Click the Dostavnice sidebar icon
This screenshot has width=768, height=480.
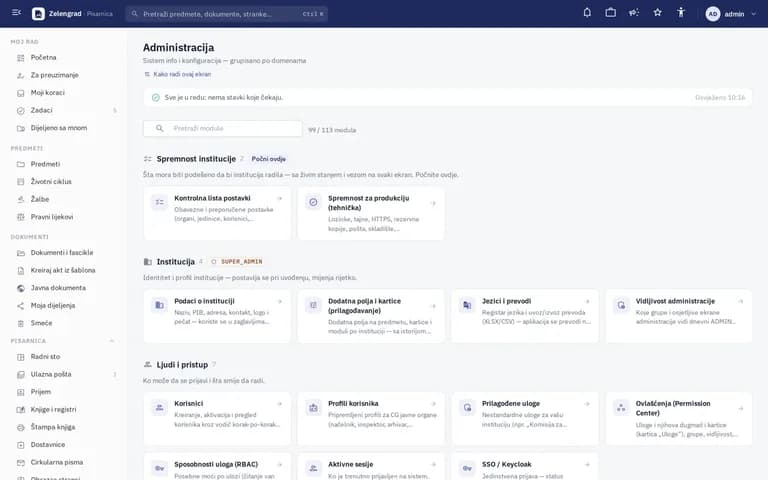tap(21, 445)
